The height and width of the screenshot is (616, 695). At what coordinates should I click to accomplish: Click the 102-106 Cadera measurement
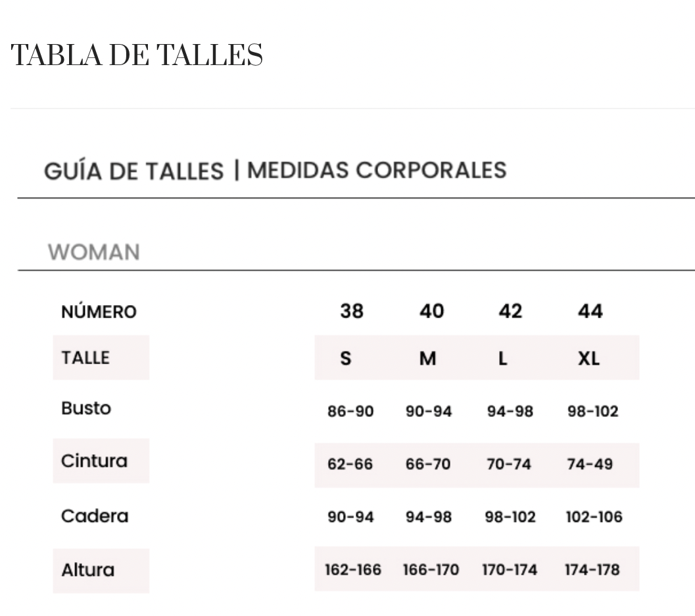point(594,517)
